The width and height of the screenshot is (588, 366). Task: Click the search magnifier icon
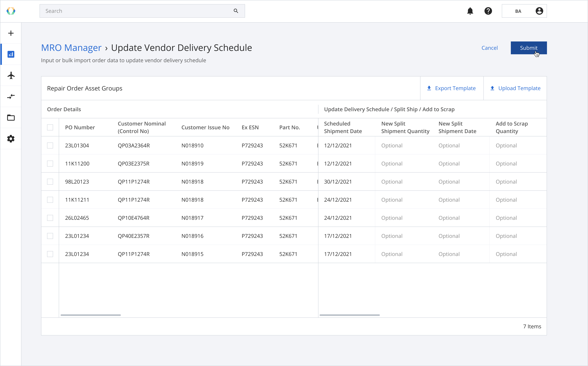[236, 11]
